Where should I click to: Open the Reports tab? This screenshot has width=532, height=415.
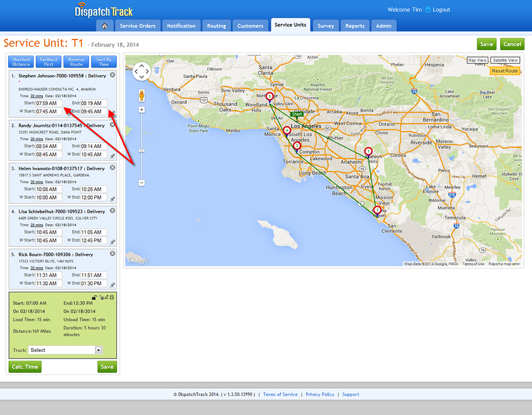355,25
